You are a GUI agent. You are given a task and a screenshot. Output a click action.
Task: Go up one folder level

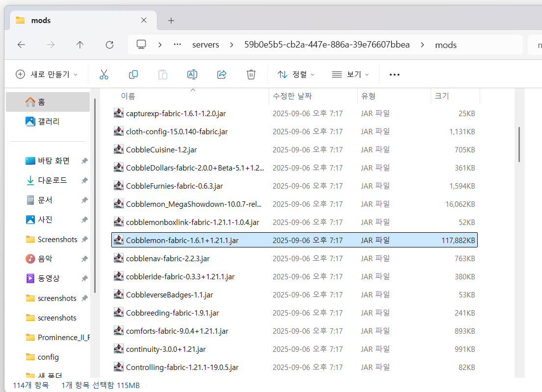click(x=80, y=45)
